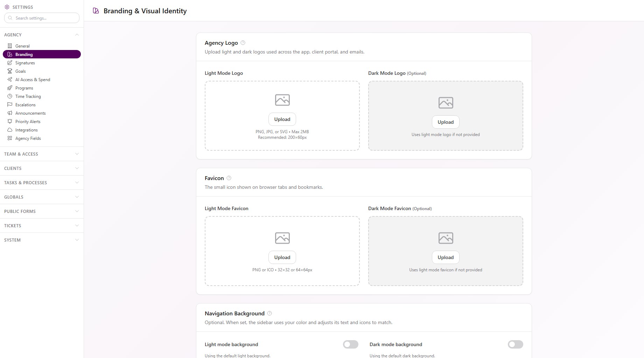Click "Uses light mode logo if not provided" text
This screenshot has width=644, height=358.
click(x=446, y=135)
